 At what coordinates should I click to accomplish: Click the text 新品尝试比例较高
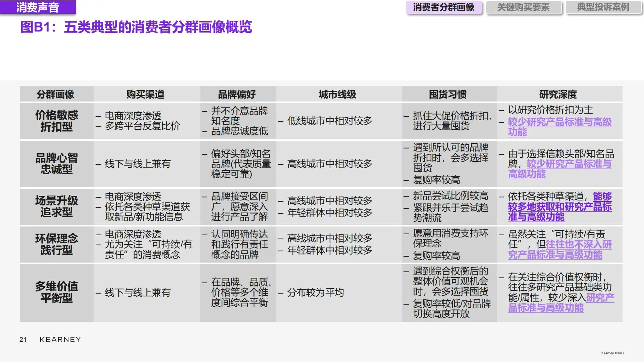(x=450, y=196)
